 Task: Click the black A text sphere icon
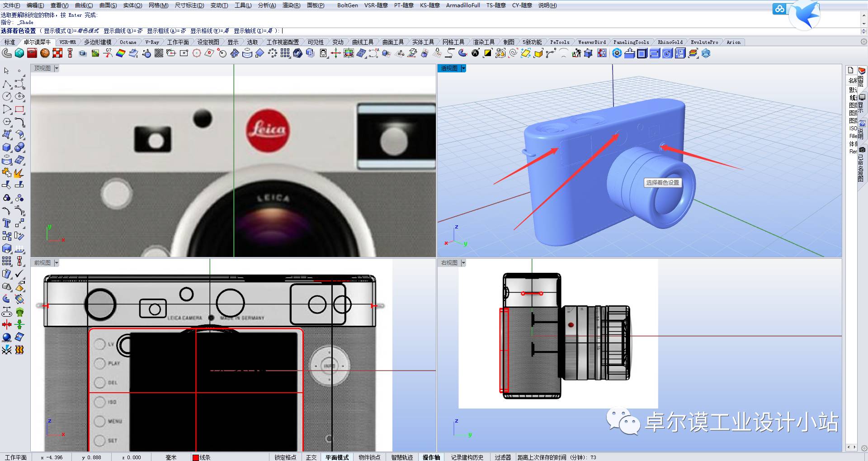pos(475,53)
